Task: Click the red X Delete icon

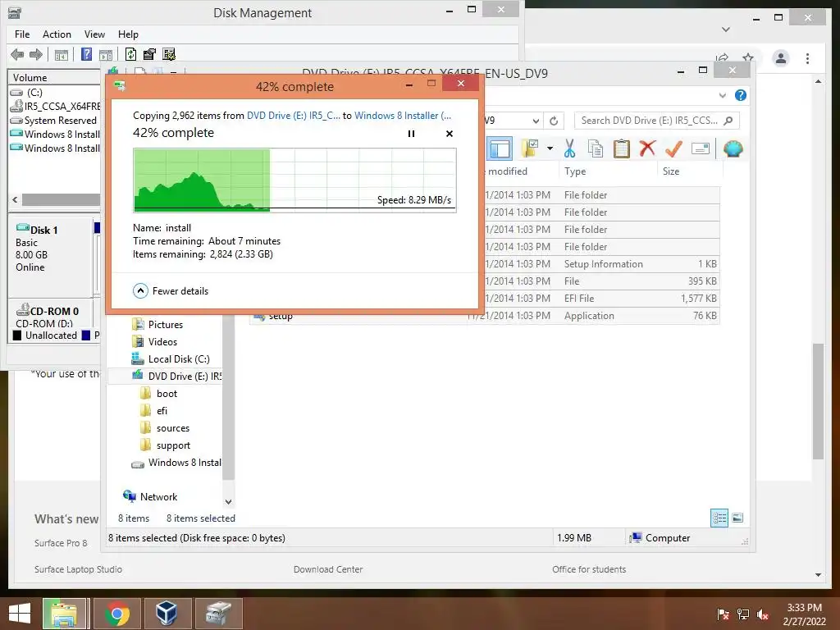Action: click(648, 148)
